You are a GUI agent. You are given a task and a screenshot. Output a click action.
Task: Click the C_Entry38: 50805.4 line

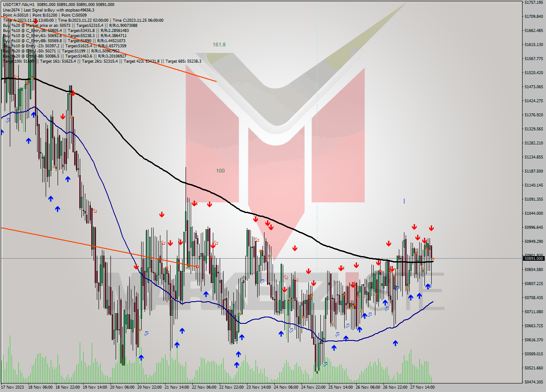(x=66, y=31)
